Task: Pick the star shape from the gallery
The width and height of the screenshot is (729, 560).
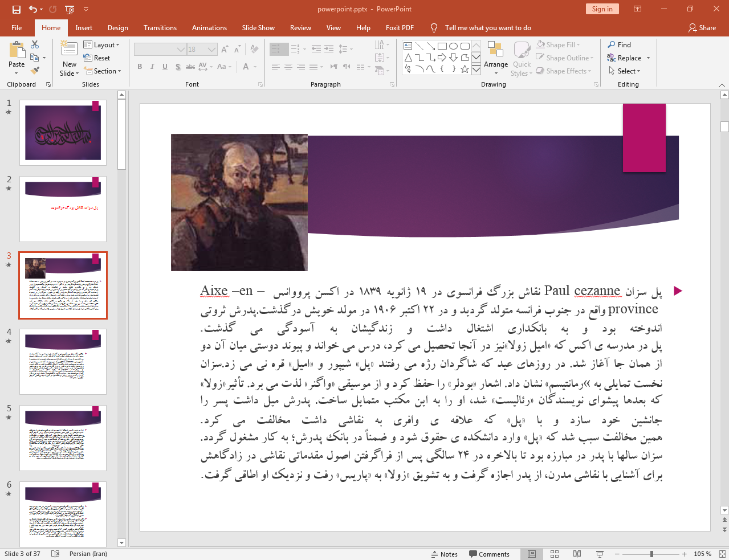Action: pyautogui.click(x=465, y=69)
